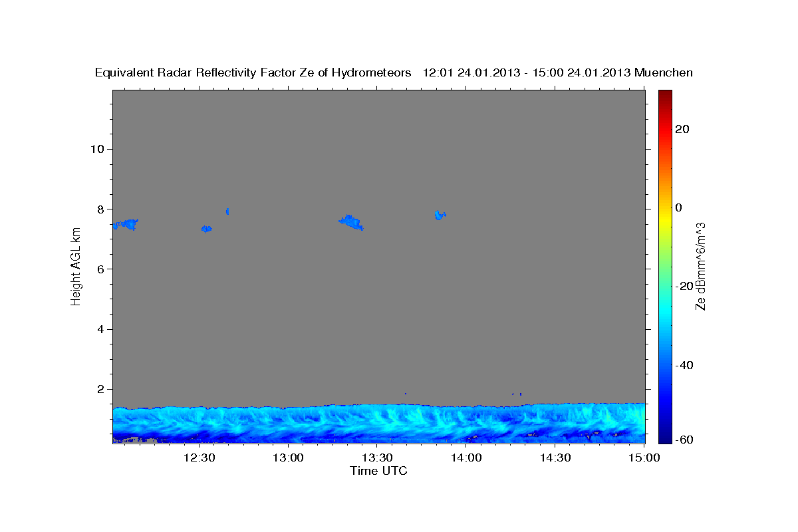Click the 12:30 time tick label
Screen dimensions: 798x532
point(199,458)
